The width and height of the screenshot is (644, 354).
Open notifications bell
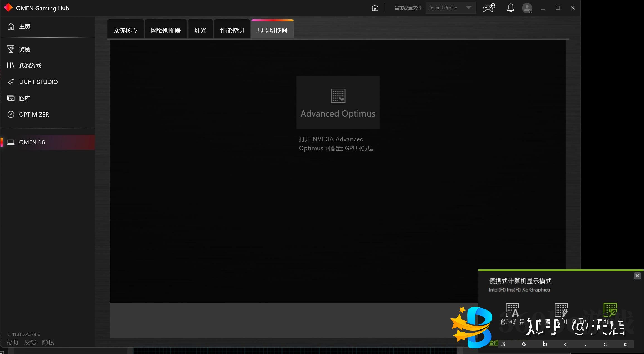click(x=510, y=8)
